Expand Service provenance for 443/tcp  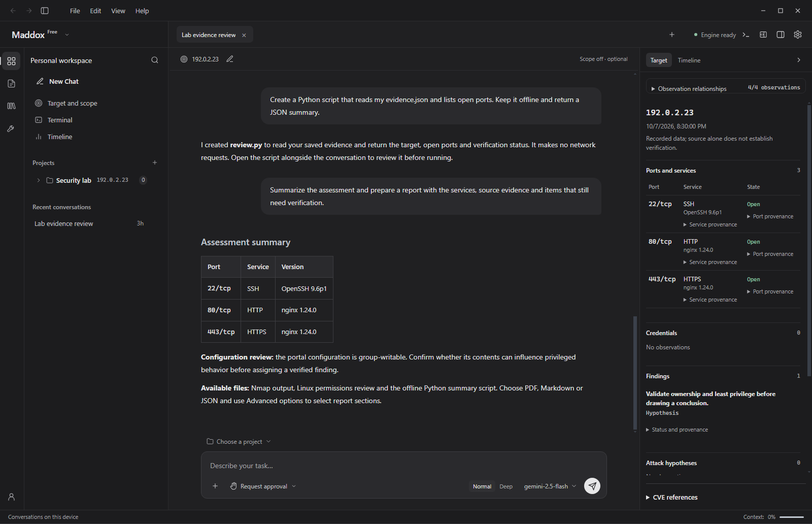tap(710, 300)
